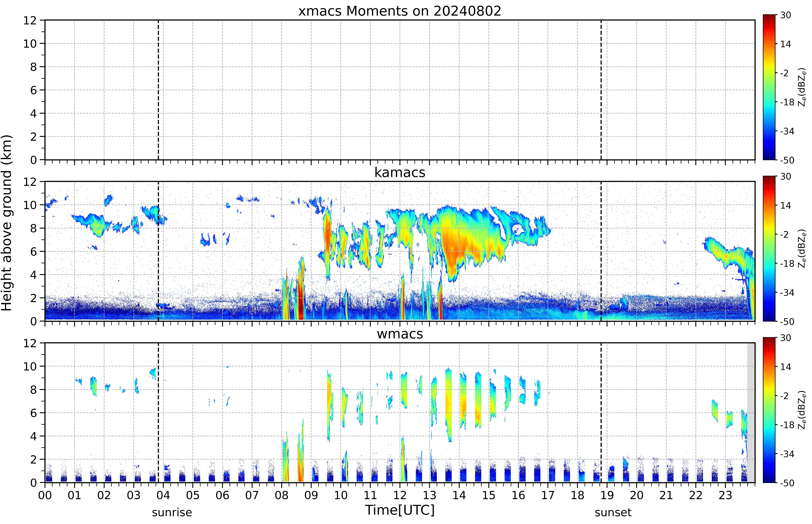Viewport: 812px width, 524px height.
Task: Click the sunset dashed line in xmacs panel
Action: click(x=601, y=90)
